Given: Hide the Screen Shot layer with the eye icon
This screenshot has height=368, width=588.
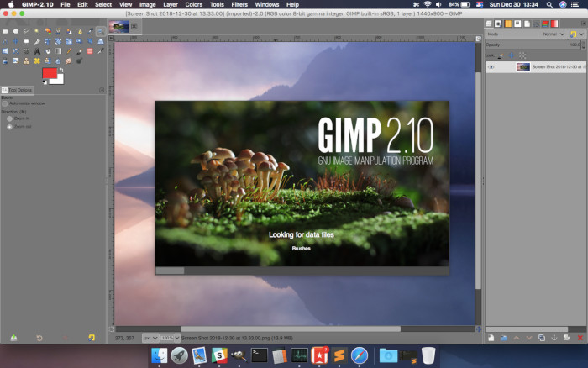Looking at the screenshot, I should tap(491, 67).
